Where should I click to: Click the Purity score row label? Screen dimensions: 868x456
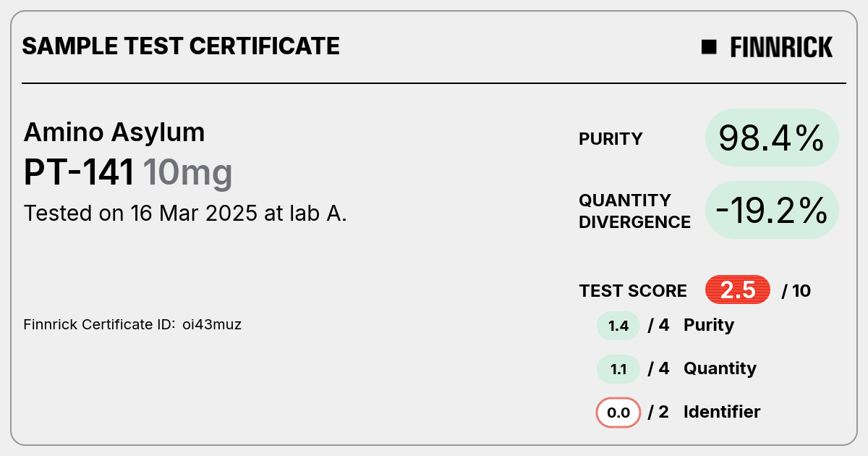coord(709,325)
